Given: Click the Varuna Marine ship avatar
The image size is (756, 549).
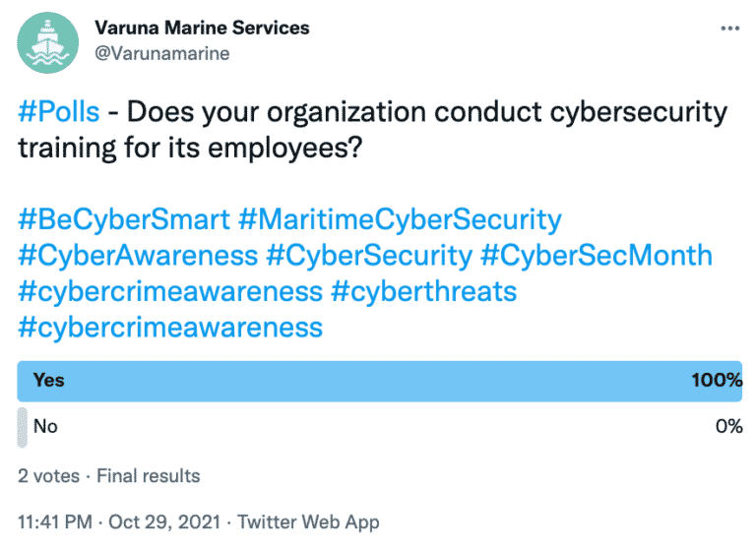Looking at the screenshot, I should [x=51, y=41].
